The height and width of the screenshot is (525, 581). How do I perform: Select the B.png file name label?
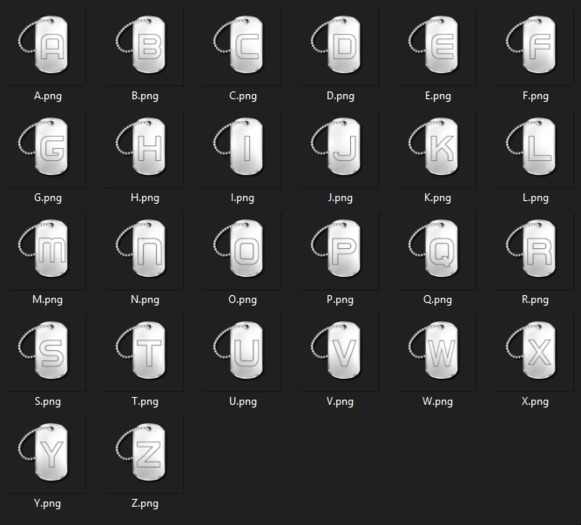tap(145, 96)
